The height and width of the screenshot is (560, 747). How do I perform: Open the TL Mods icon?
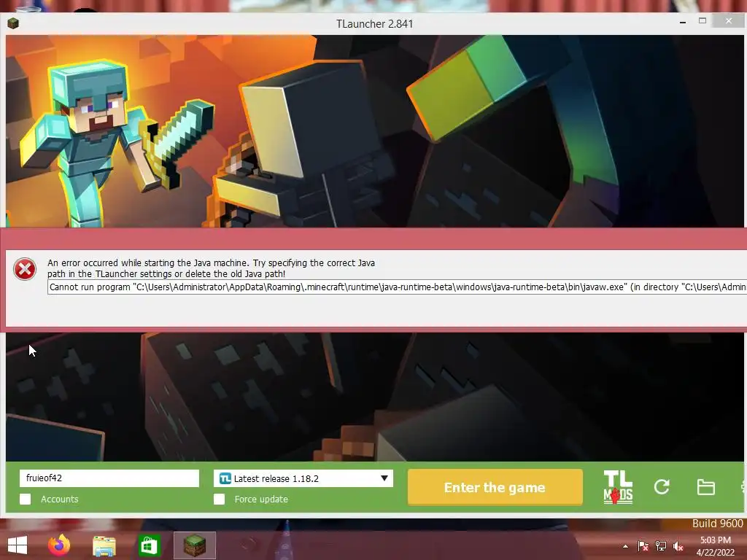(618, 487)
